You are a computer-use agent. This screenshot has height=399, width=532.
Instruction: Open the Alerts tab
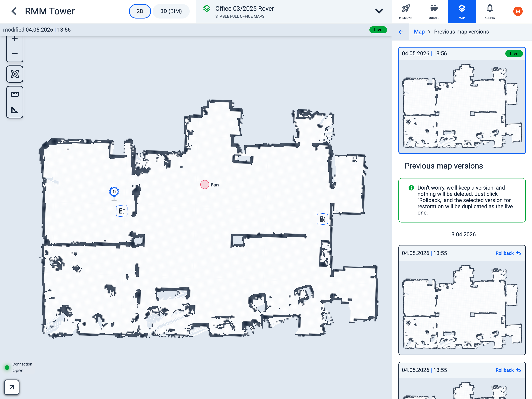coord(490,11)
